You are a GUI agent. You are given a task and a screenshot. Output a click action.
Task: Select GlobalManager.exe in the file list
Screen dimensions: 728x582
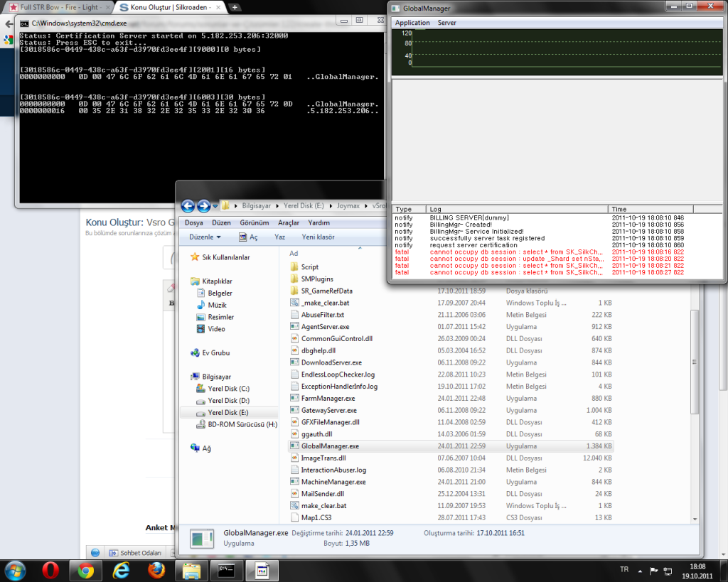click(x=451, y=446)
